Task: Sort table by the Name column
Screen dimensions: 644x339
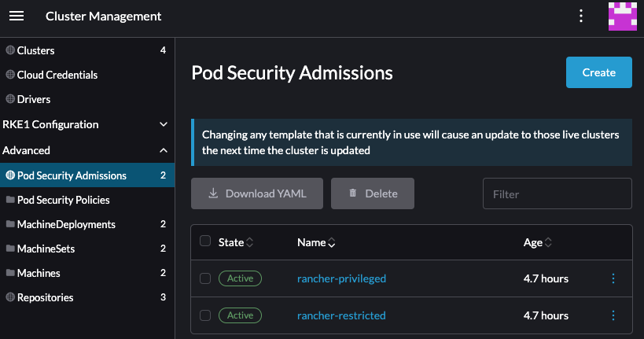Action: 317,242
